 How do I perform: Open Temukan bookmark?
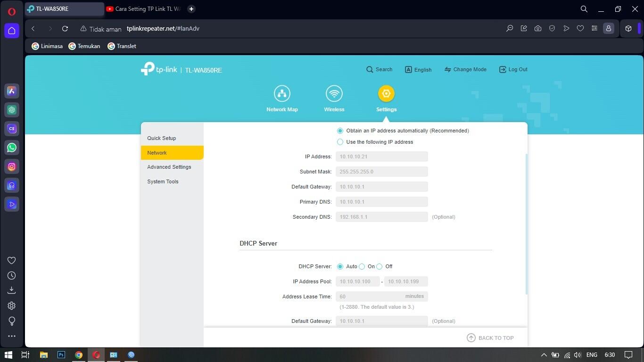pyautogui.click(x=84, y=46)
